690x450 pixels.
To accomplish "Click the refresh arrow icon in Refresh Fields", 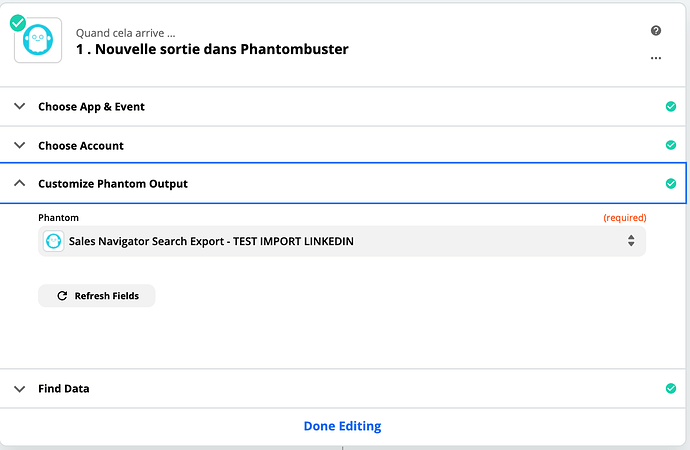I will [x=62, y=296].
